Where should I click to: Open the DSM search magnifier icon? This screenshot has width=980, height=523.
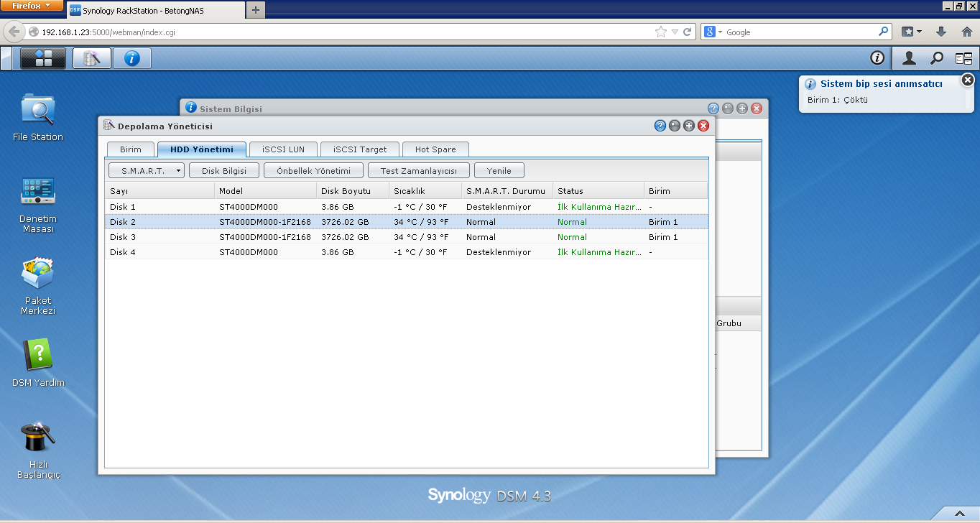click(x=937, y=58)
